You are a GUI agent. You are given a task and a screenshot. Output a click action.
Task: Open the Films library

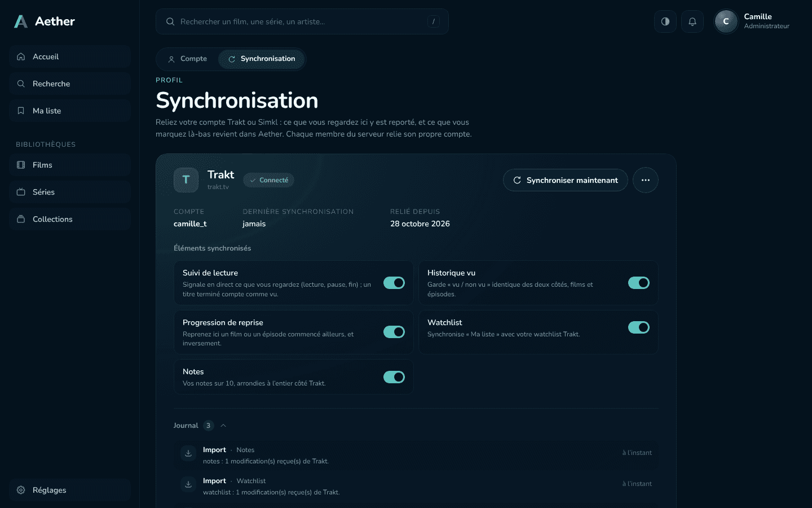[70, 165]
